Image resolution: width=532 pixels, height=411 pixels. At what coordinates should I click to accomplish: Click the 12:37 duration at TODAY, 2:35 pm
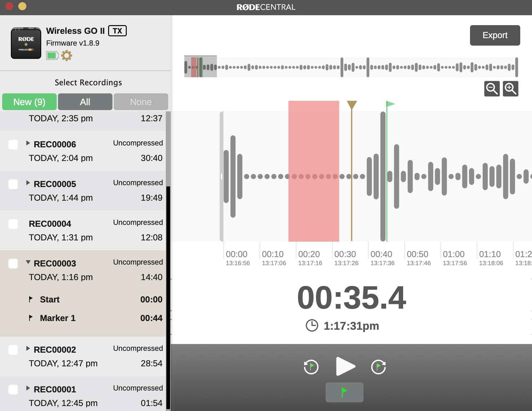click(152, 118)
